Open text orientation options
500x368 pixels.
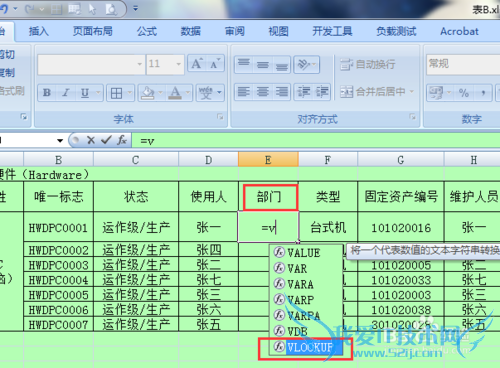[306, 64]
